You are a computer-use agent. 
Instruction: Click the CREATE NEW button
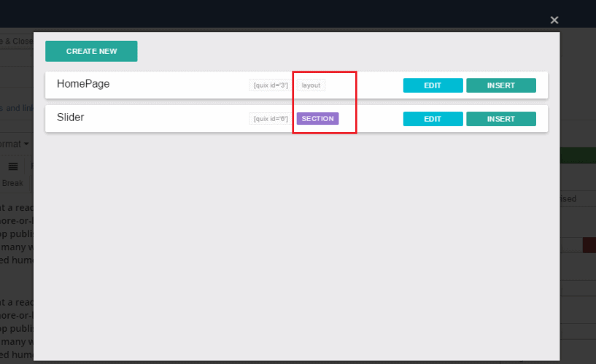[91, 51]
